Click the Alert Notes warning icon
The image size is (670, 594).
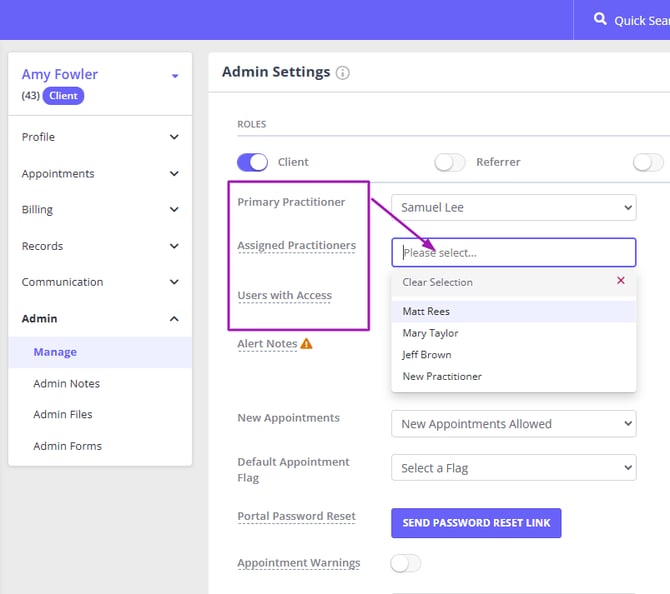click(x=306, y=344)
